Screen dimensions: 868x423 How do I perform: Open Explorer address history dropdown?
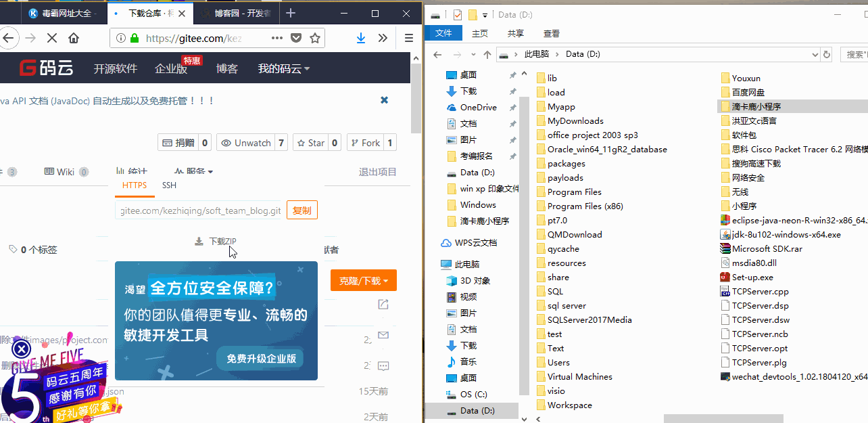click(x=814, y=54)
